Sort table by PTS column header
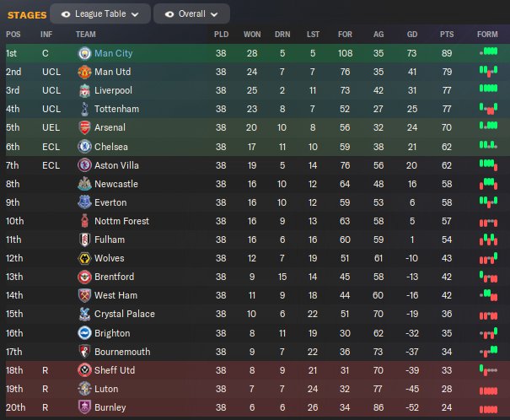 pyautogui.click(x=447, y=35)
